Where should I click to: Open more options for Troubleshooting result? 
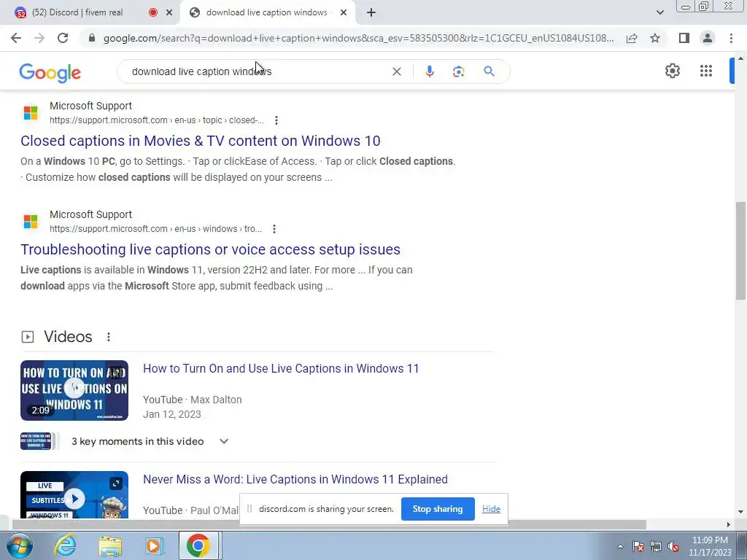[274, 229]
